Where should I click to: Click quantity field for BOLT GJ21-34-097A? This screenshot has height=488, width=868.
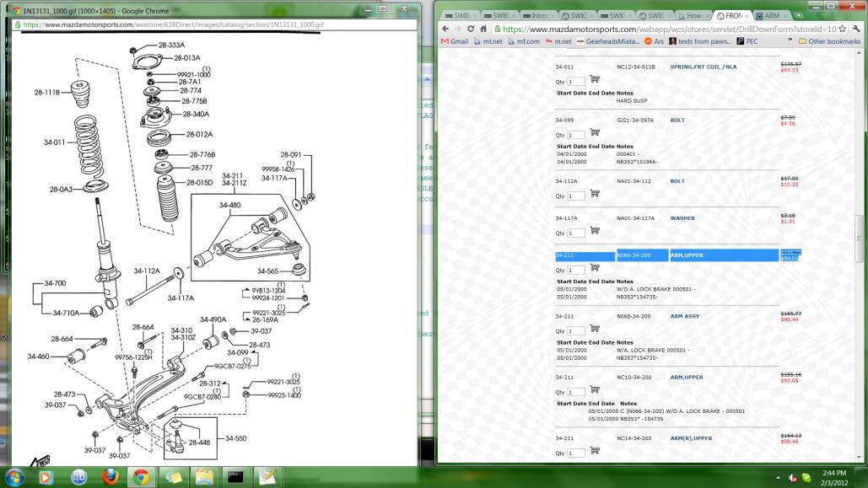pos(576,135)
